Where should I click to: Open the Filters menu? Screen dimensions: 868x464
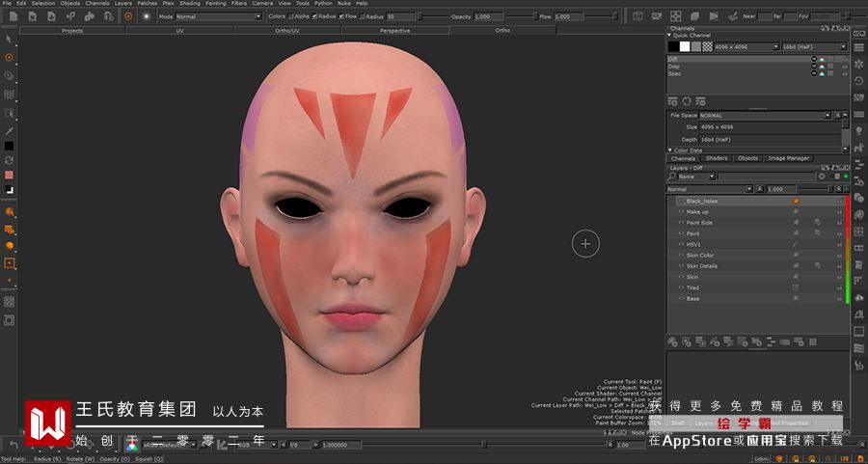[238, 3]
